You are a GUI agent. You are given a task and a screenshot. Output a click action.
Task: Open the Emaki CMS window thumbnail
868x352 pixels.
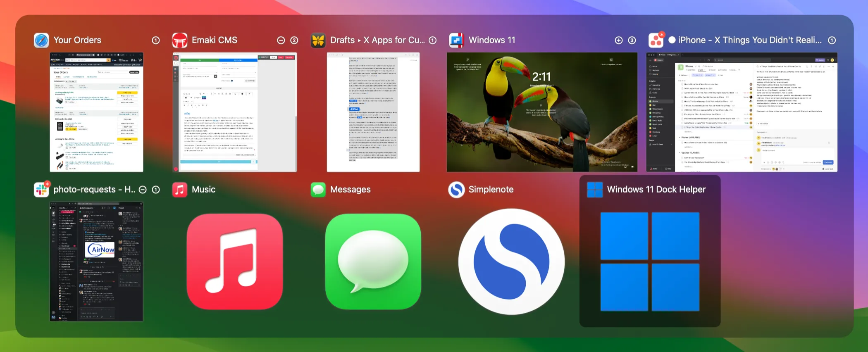click(235, 112)
